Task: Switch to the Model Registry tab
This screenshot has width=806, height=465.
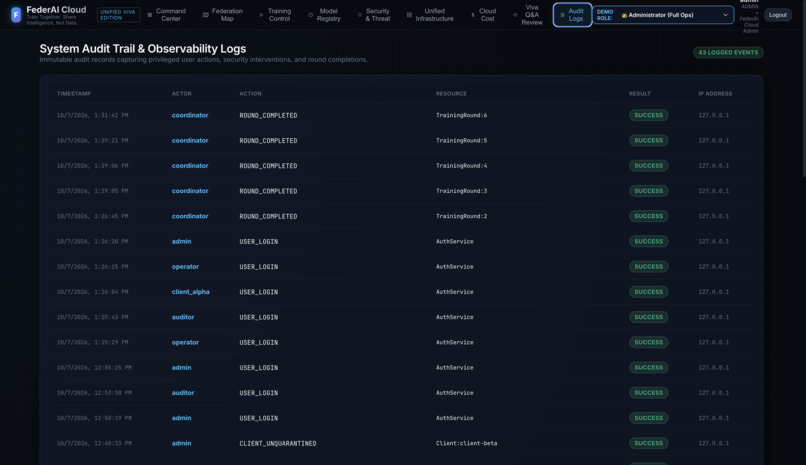Action: tap(324, 15)
